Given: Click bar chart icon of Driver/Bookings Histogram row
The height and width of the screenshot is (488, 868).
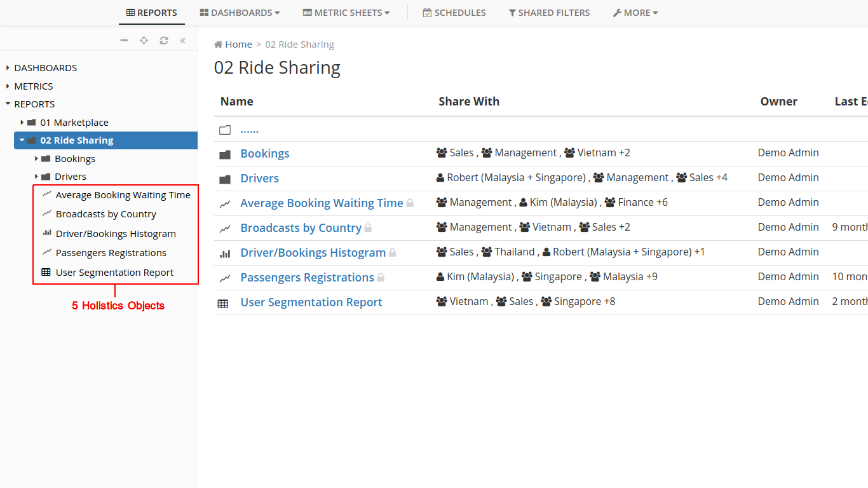Looking at the screenshot, I should (225, 254).
